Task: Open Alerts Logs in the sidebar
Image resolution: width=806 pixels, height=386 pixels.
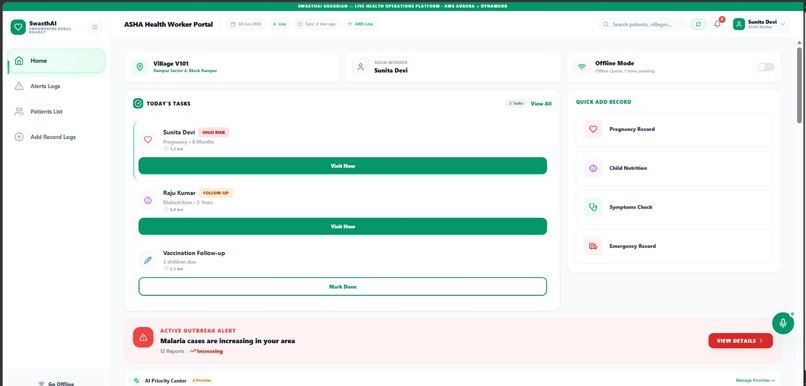Action: [x=57, y=86]
